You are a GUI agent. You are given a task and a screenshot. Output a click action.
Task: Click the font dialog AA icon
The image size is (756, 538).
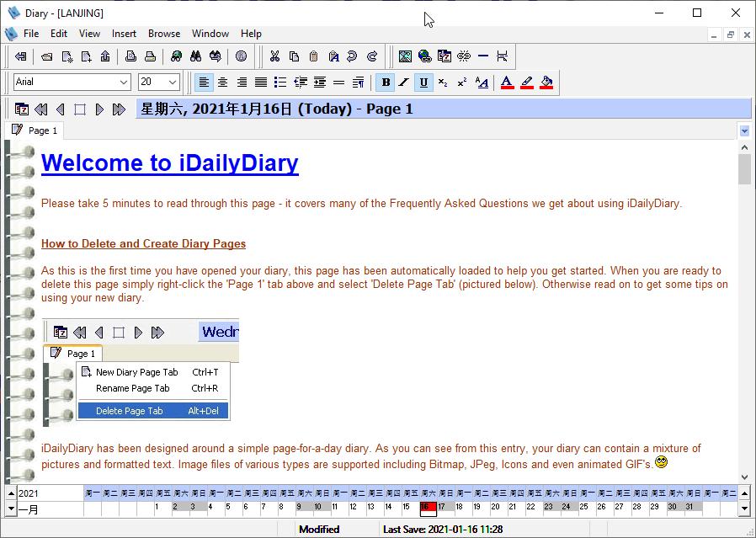point(482,83)
